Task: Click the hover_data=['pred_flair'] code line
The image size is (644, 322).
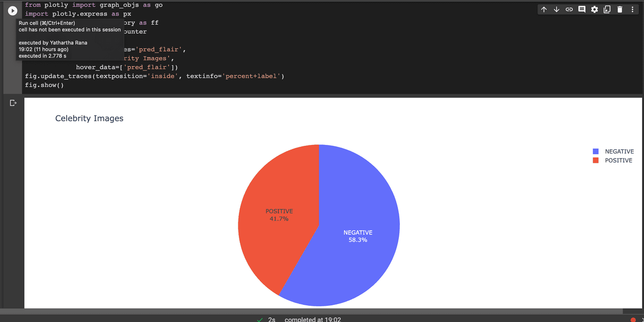Action: pyautogui.click(x=127, y=67)
